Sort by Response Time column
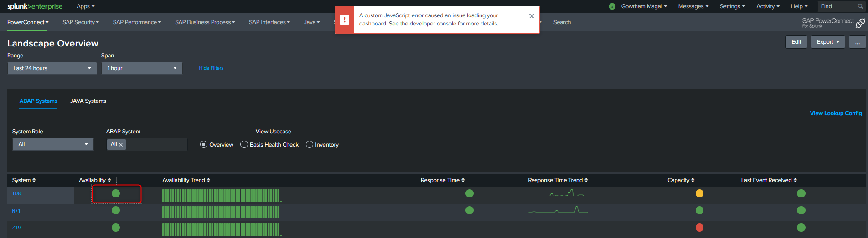The width and height of the screenshot is (868, 238). (x=442, y=180)
